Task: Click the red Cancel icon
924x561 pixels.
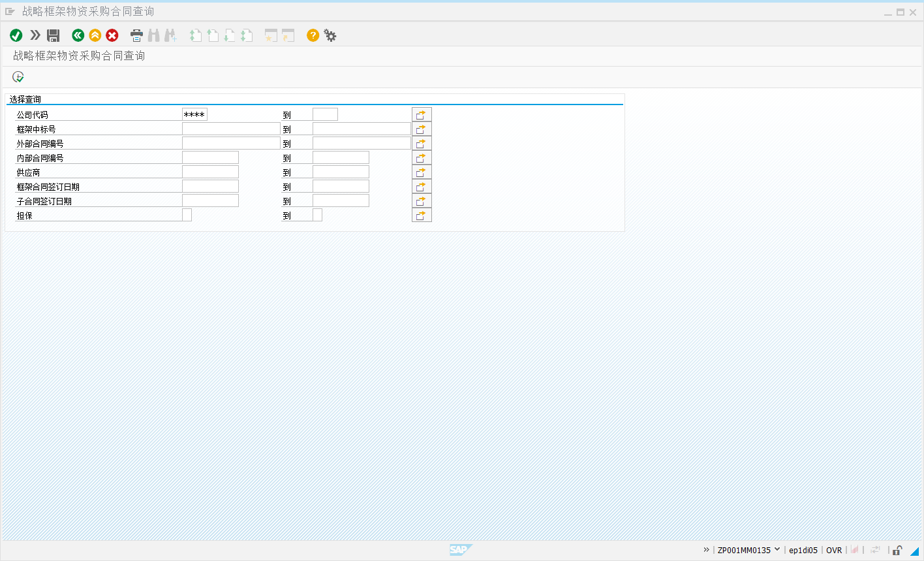Action: point(112,35)
